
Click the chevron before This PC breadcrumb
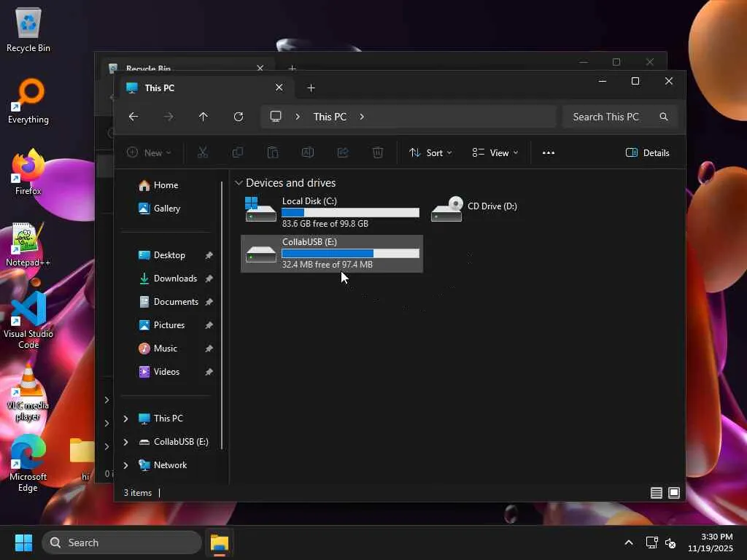tap(298, 117)
